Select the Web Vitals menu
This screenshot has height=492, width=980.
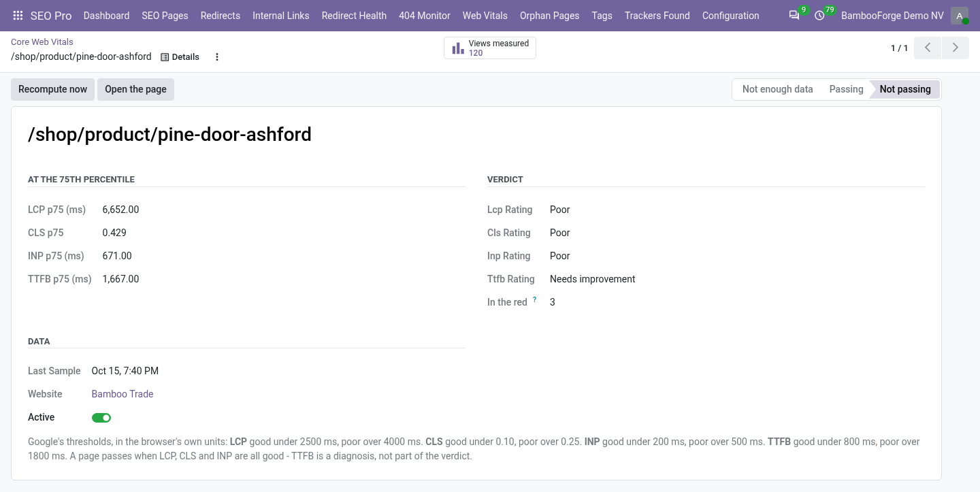(x=485, y=16)
